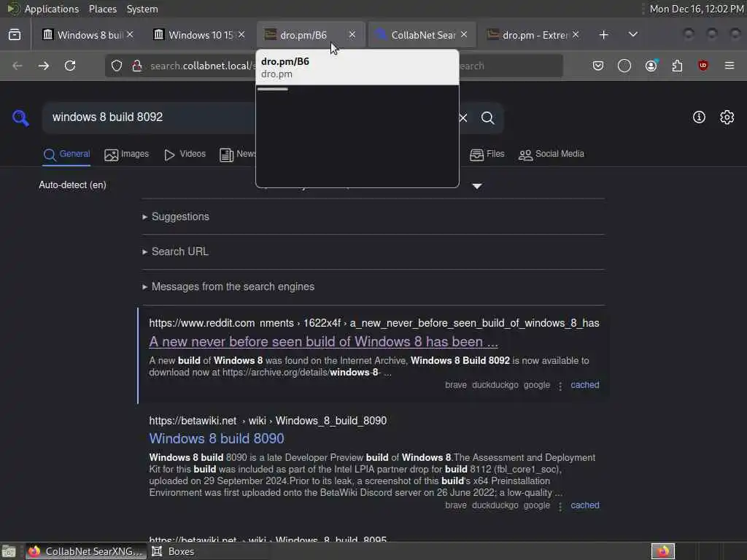Reload the current page

tap(70, 66)
